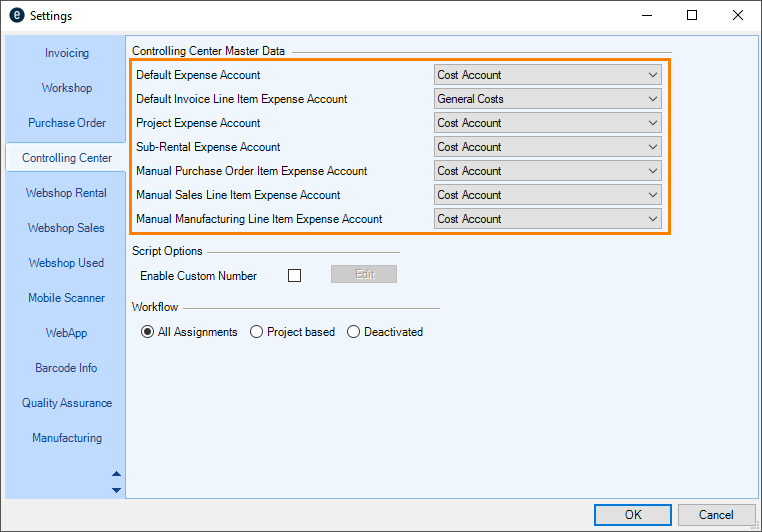Open Project Expense Account dropdown
The width and height of the screenshot is (762, 532).
coord(548,123)
